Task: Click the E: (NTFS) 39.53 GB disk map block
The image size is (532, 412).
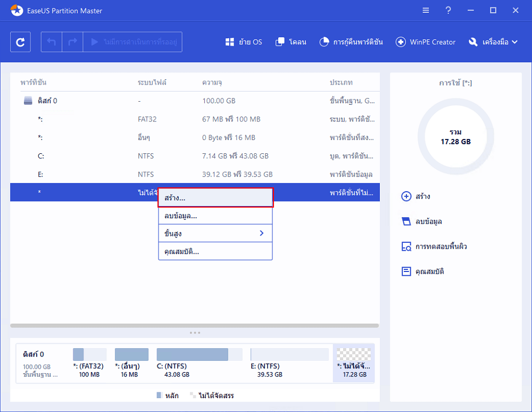Action: (x=289, y=362)
